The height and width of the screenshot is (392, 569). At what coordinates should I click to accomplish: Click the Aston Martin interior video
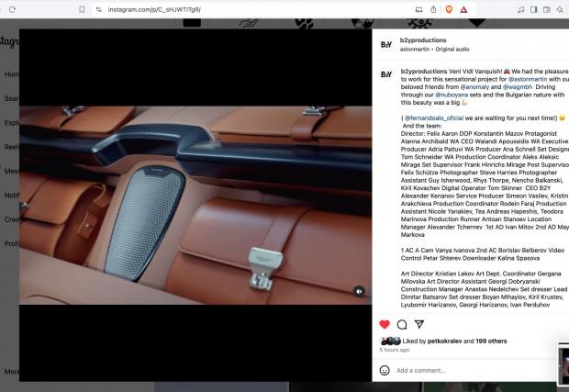coord(195,205)
